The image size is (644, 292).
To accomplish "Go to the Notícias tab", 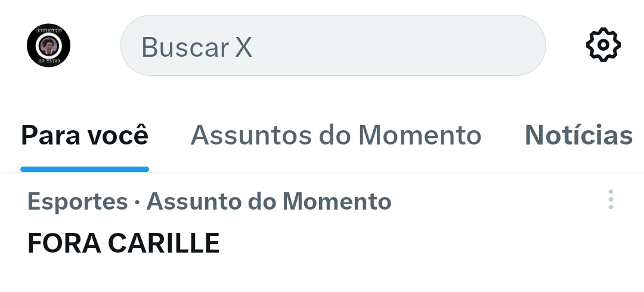I will (578, 136).
